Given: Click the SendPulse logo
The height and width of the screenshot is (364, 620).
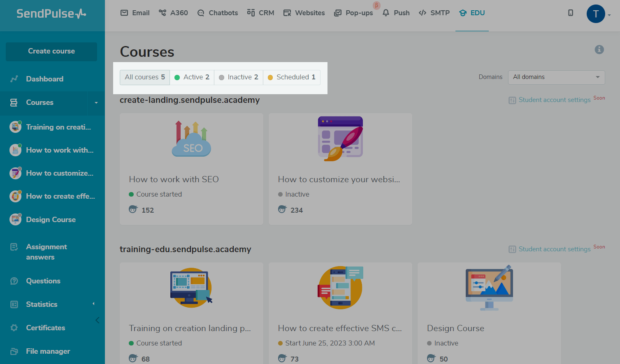Looking at the screenshot, I should click(x=51, y=14).
